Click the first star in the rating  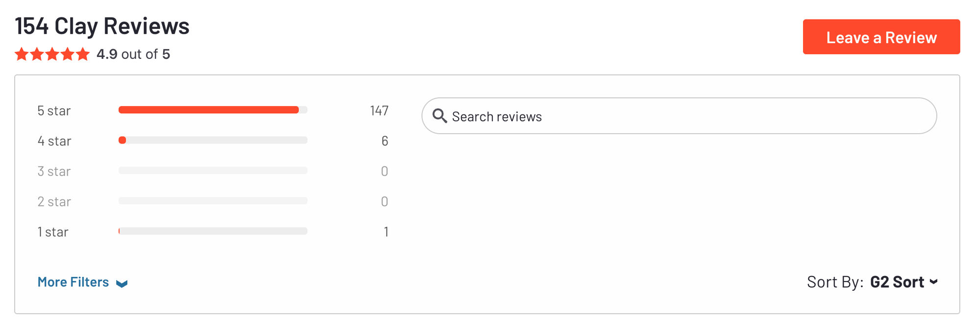point(22,54)
